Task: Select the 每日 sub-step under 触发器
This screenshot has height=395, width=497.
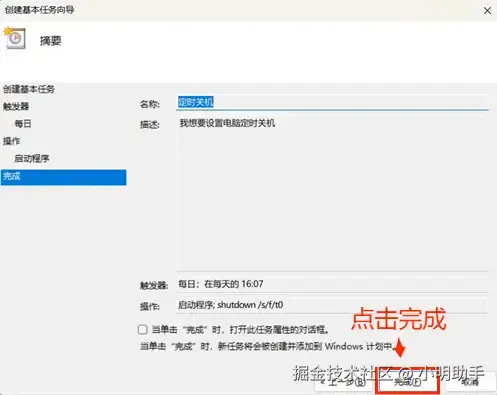Action: click(23, 124)
